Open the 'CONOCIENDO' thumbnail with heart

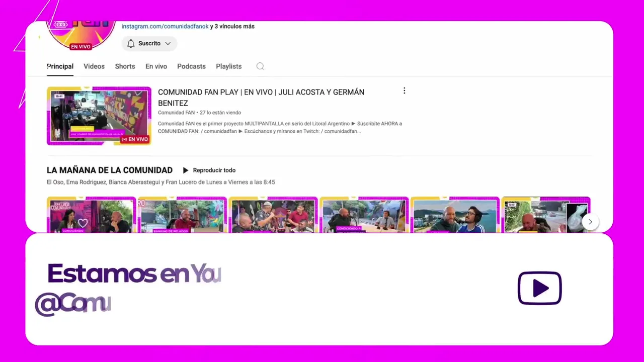pyautogui.click(x=91, y=215)
